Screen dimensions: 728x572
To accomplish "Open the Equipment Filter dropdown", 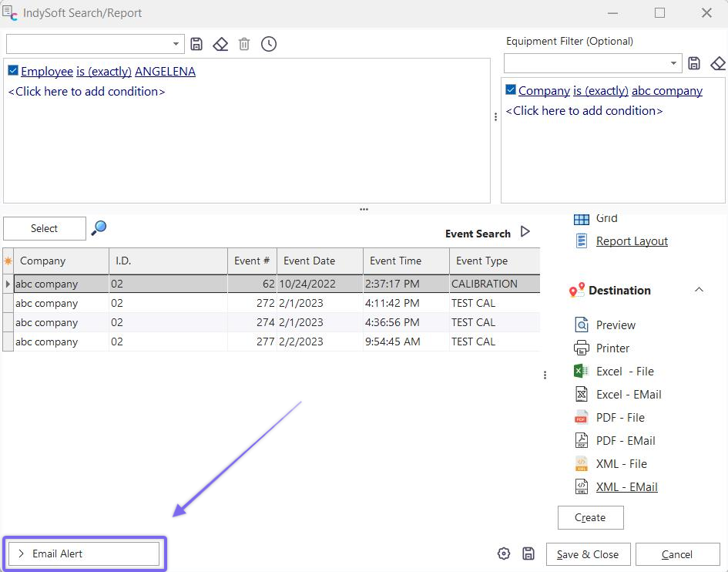I will [x=674, y=63].
